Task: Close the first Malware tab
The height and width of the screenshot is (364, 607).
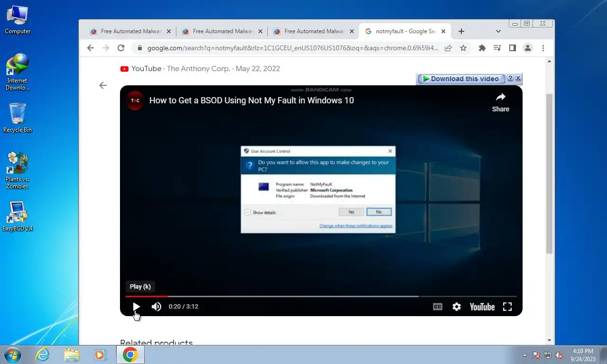Action: coord(168,31)
